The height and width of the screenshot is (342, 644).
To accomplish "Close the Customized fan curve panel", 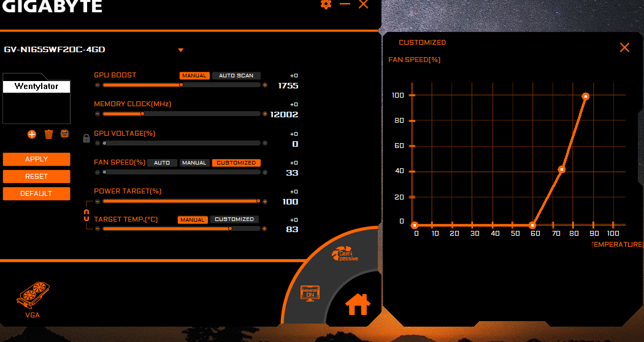I will 624,47.
